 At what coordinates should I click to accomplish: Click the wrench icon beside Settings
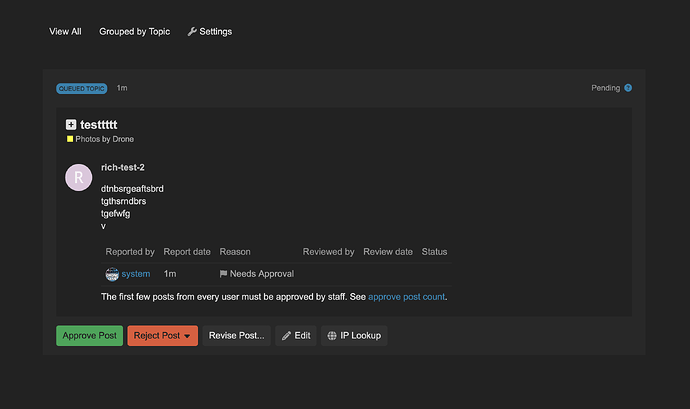click(192, 32)
